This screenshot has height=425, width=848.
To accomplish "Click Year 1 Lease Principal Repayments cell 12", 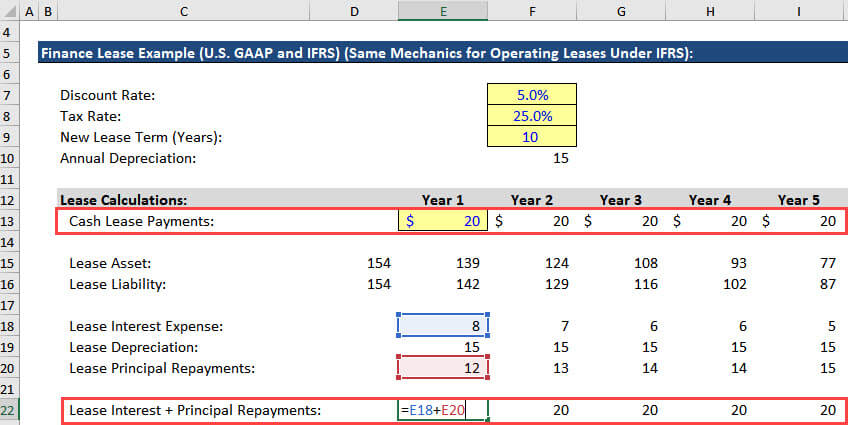I will click(x=443, y=368).
